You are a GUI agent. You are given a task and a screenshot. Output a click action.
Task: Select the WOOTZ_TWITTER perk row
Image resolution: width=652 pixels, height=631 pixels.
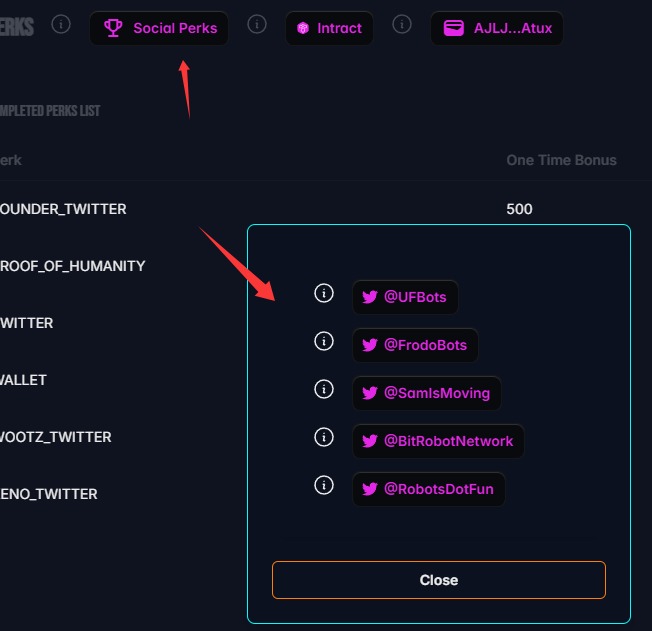pyautogui.click(x=123, y=437)
